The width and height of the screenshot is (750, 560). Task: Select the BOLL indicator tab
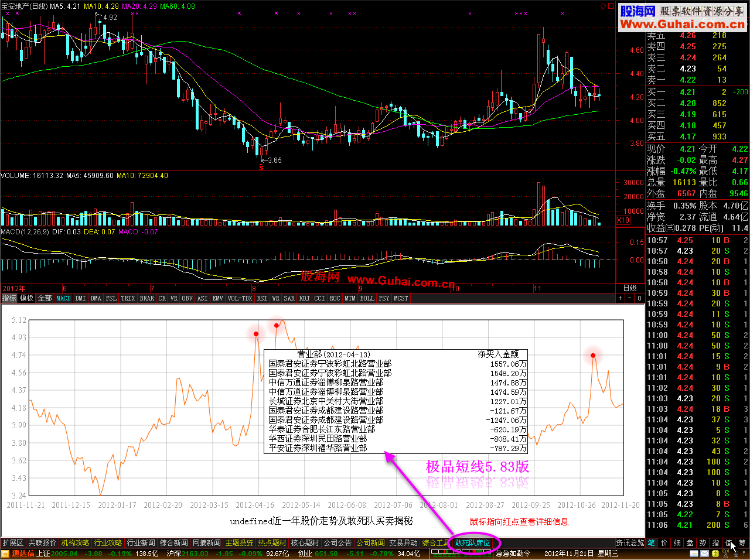pyautogui.click(x=367, y=298)
